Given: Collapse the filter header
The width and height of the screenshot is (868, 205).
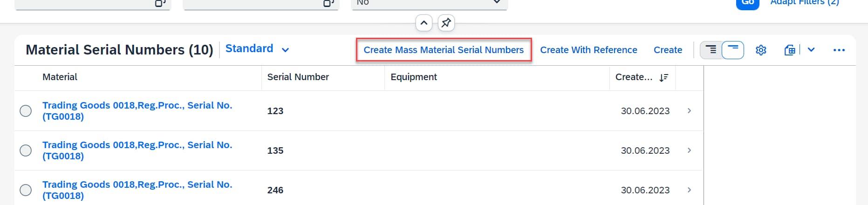Looking at the screenshot, I should (424, 22).
